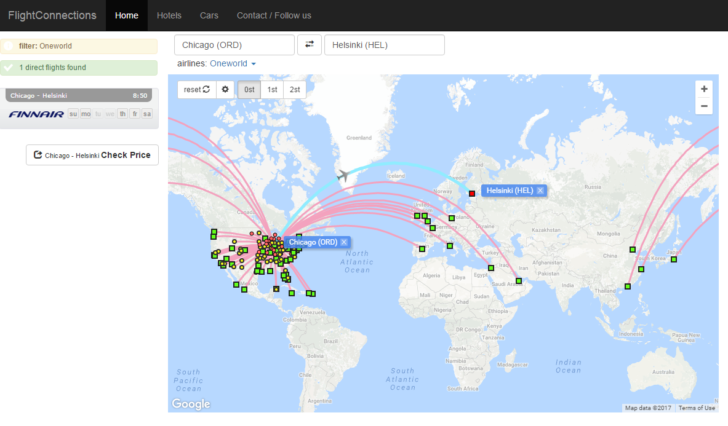
Task: Open the Hotels menu item
Action: (x=169, y=15)
